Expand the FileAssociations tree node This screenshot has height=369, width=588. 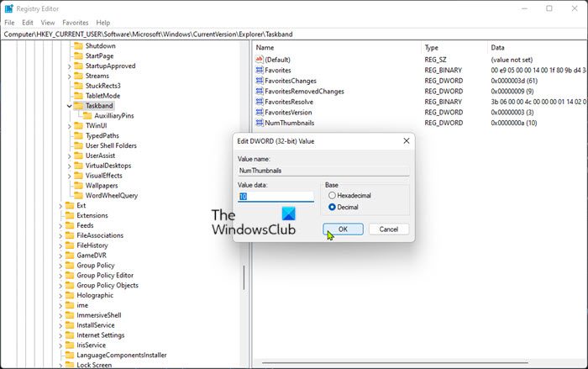pos(60,235)
